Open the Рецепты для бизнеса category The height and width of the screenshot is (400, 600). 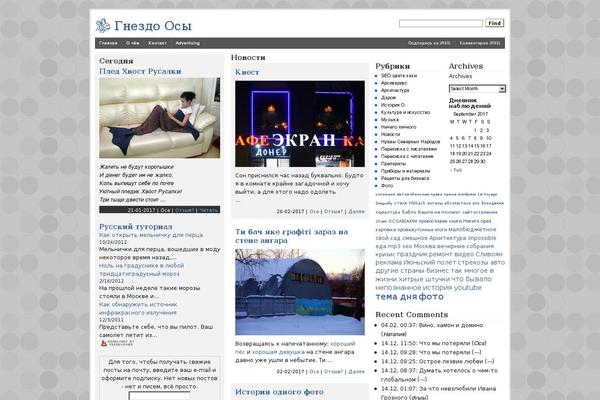(405, 178)
